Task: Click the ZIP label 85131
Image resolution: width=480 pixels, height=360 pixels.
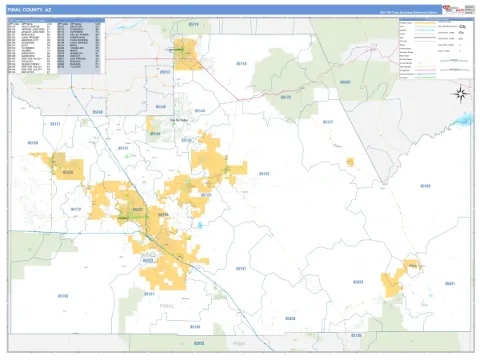Action: click(x=149, y=294)
